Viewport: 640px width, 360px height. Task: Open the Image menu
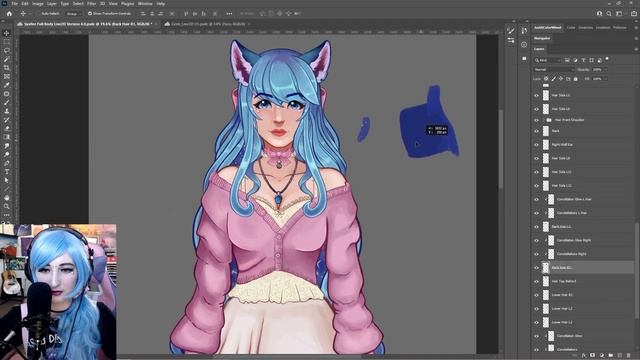[38, 4]
